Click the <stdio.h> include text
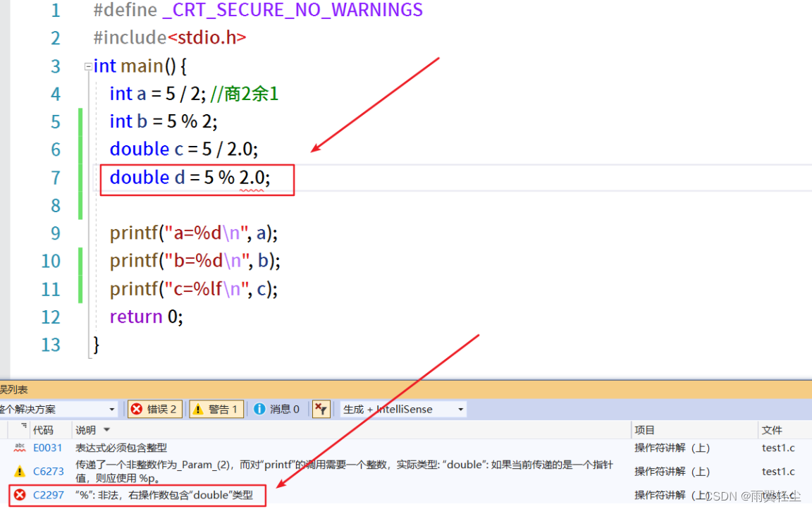The width and height of the screenshot is (812, 509). (x=207, y=37)
